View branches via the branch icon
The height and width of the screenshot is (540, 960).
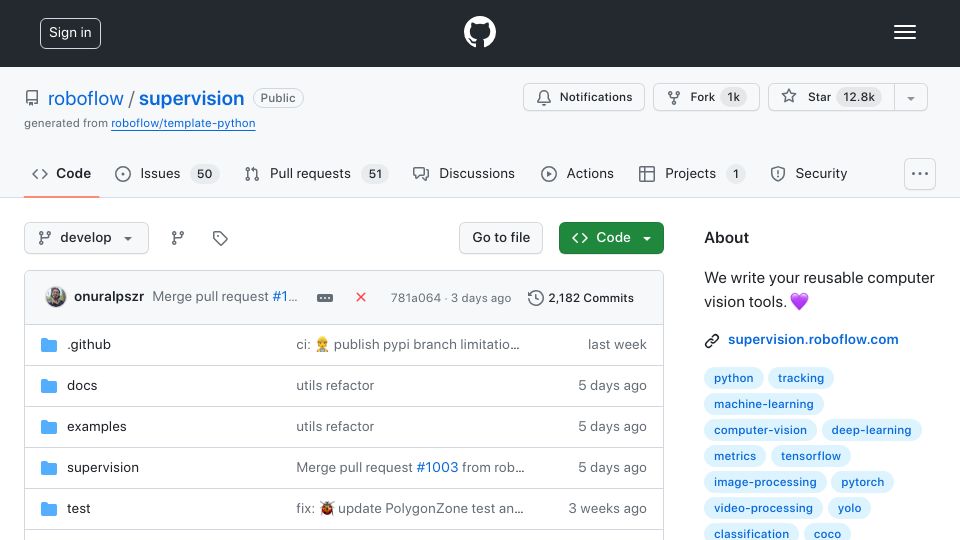178,238
